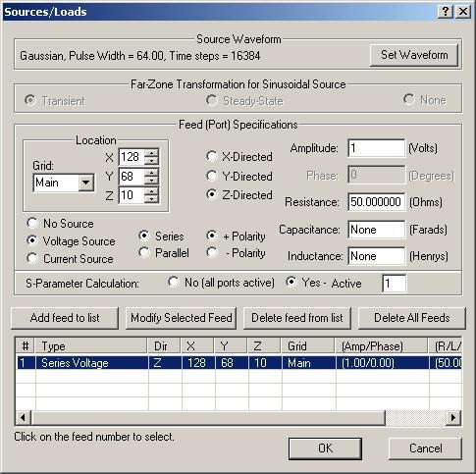
Task: Click Delete All Feeds button
Action: coord(412,318)
